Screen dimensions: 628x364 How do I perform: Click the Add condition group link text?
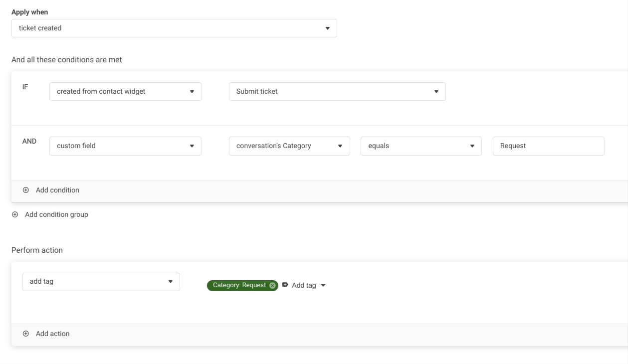point(56,214)
